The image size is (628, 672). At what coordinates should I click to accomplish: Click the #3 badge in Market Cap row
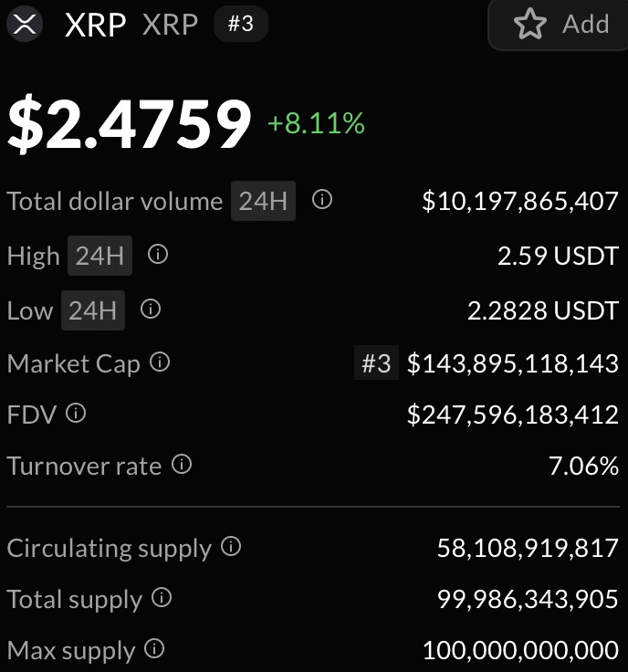(x=376, y=364)
